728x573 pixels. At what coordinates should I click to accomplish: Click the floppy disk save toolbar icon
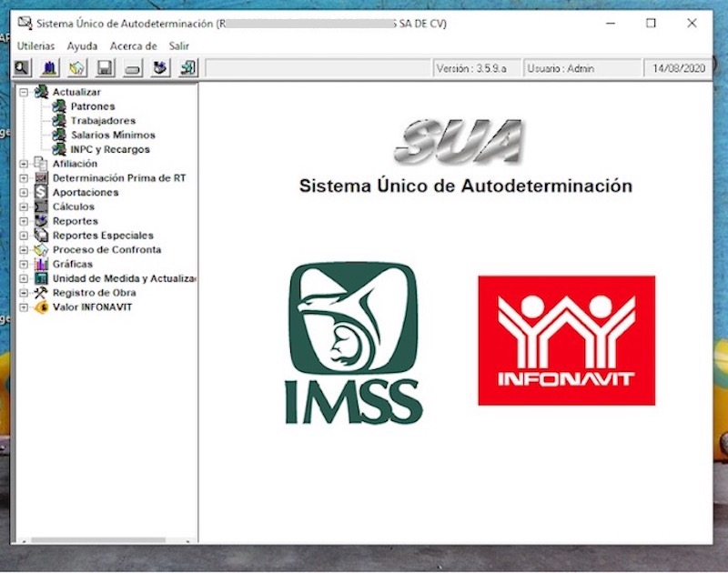click(105, 67)
